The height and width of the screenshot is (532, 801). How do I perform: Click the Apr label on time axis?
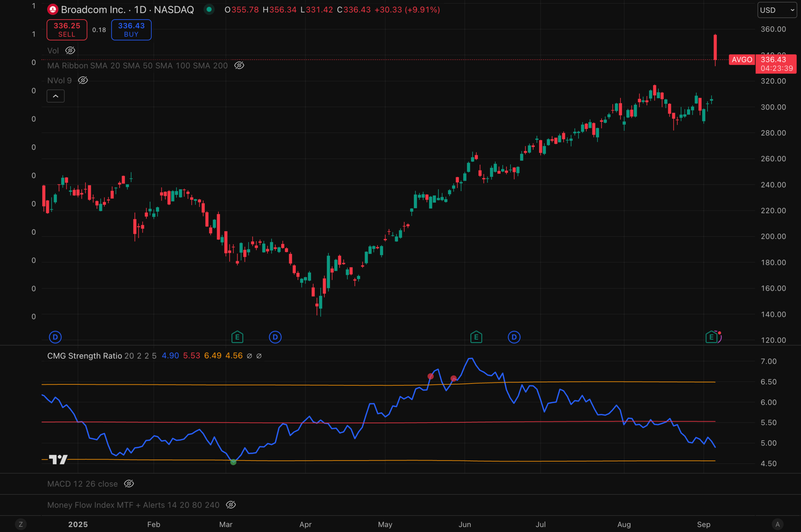(x=305, y=524)
